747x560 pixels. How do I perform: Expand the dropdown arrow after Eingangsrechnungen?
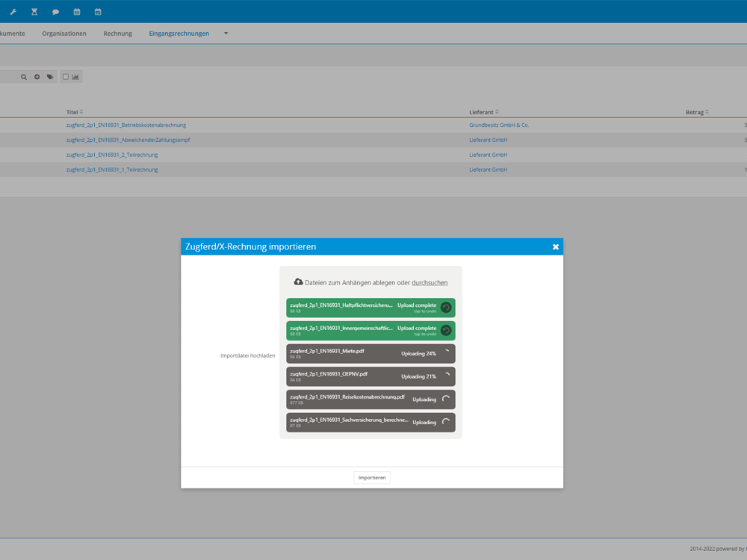226,34
